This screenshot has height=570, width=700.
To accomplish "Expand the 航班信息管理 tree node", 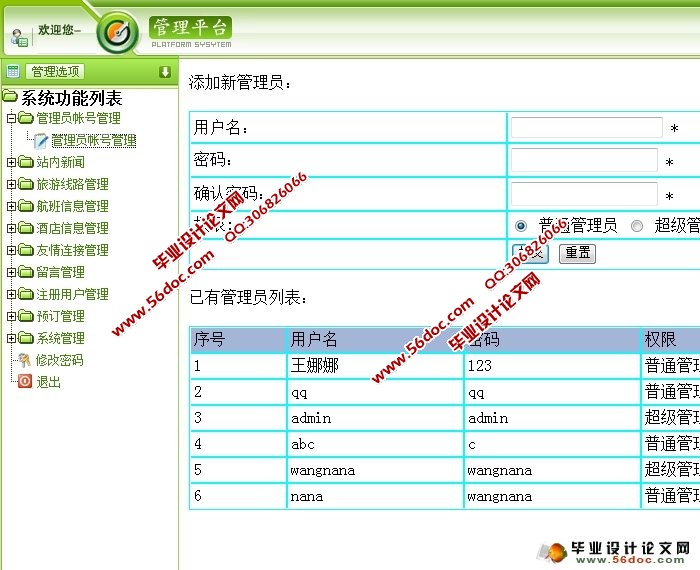I will (12, 206).
